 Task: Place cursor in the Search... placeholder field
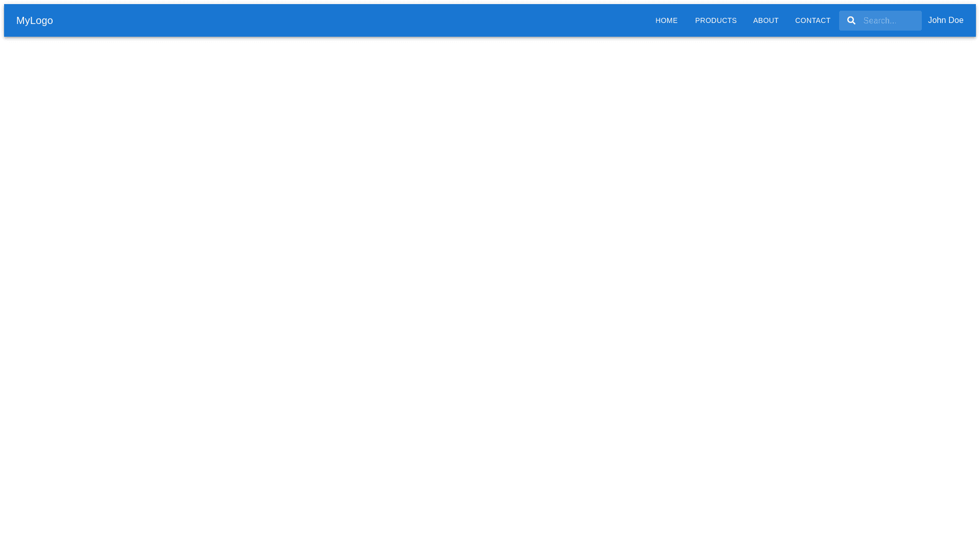(x=890, y=21)
